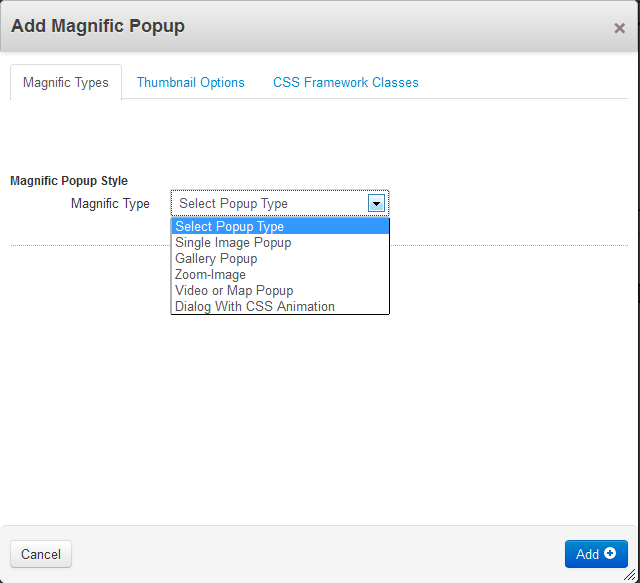Choose 'Select Popup Type' highlighted option
640x583 pixels.
coord(280,226)
